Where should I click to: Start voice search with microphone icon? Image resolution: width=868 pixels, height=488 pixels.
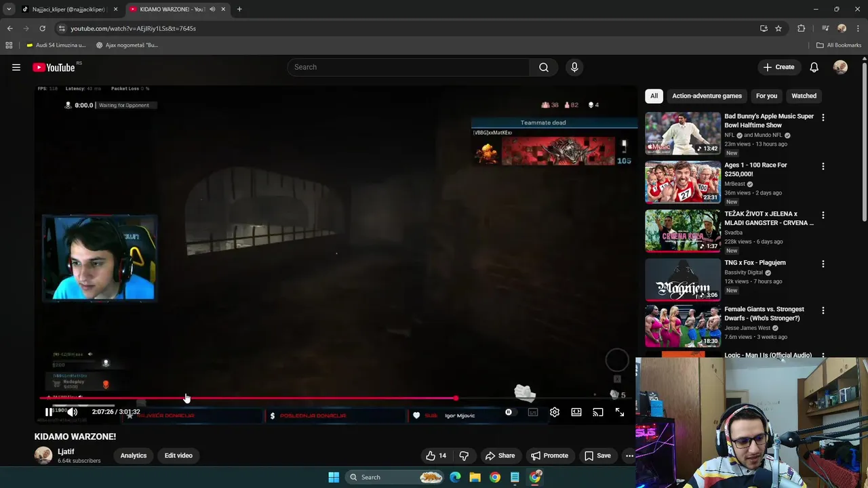[x=574, y=67]
